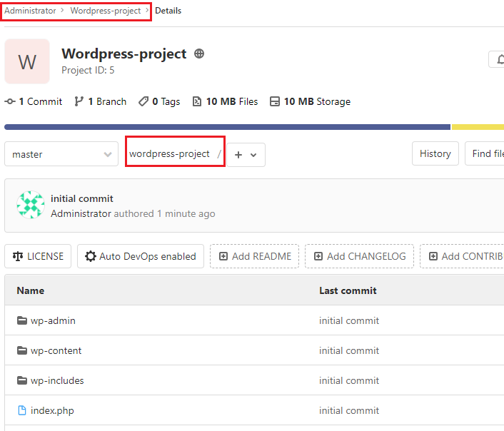
Task: Expand the plus menu chevron
Action: [253, 155]
